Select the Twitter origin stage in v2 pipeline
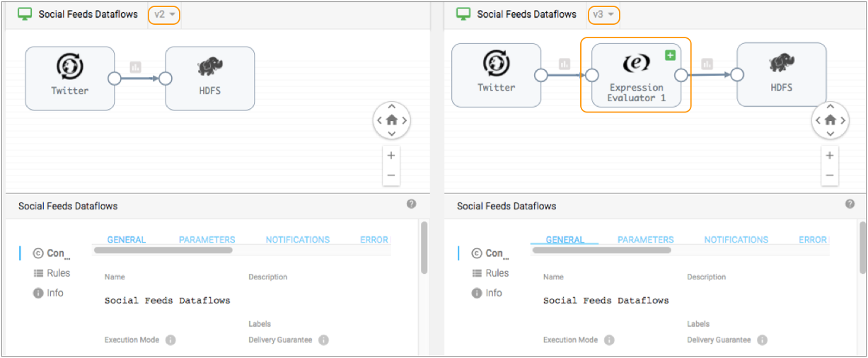 pyautogui.click(x=69, y=78)
